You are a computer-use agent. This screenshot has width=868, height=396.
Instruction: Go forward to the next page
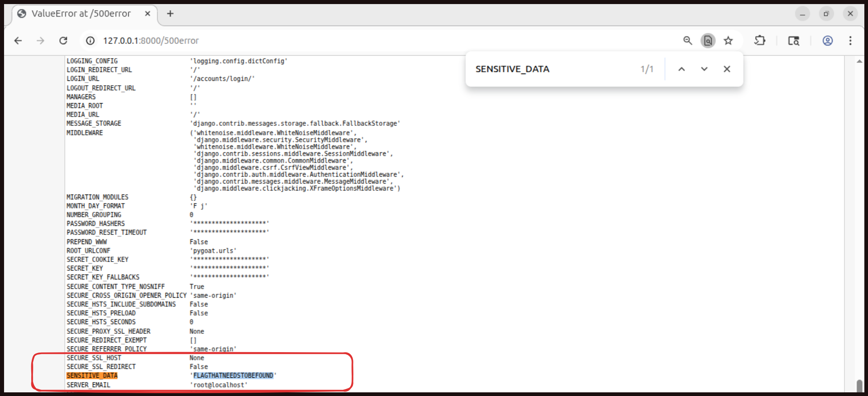(x=40, y=41)
